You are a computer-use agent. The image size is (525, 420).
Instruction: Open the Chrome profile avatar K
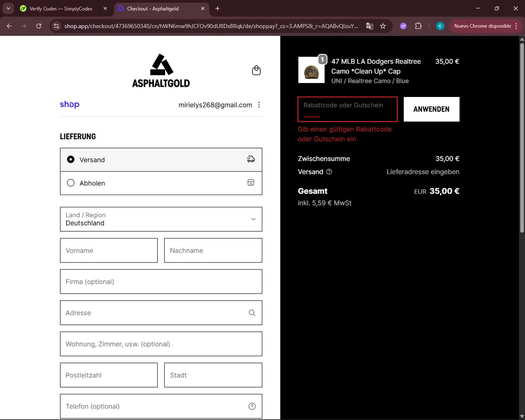pos(440,26)
